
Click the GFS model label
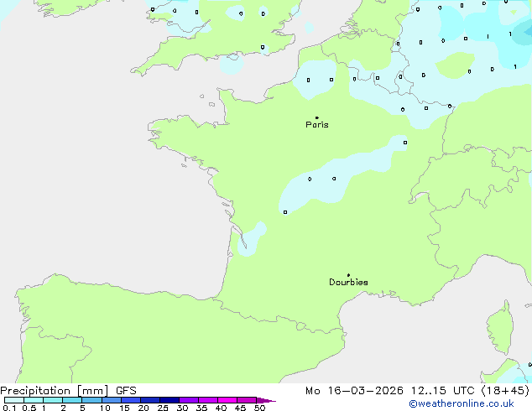(127, 391)
